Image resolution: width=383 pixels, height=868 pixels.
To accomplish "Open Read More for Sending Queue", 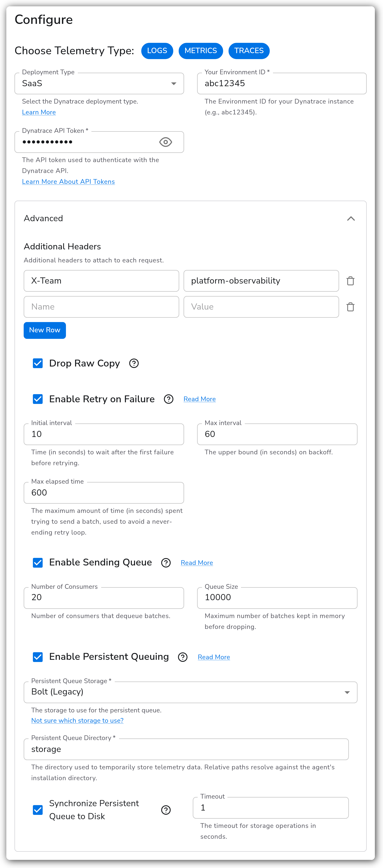I will [197, 563].
